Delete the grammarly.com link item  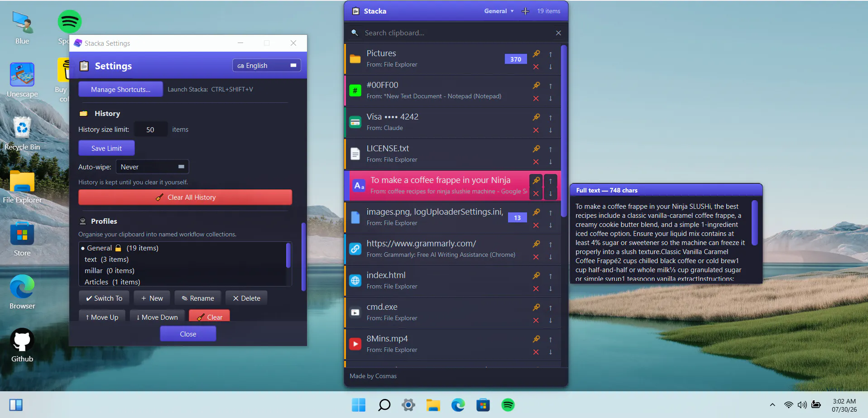tap(536, 257)
